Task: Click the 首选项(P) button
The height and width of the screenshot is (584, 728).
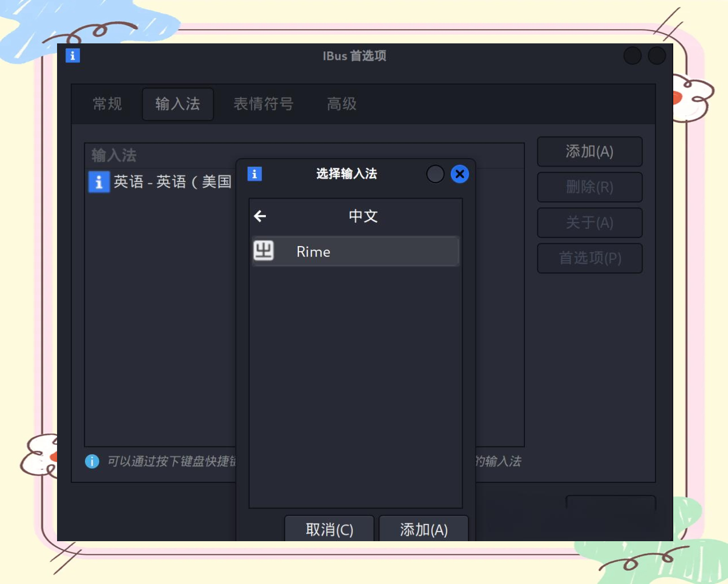Action: pos(590,258)
